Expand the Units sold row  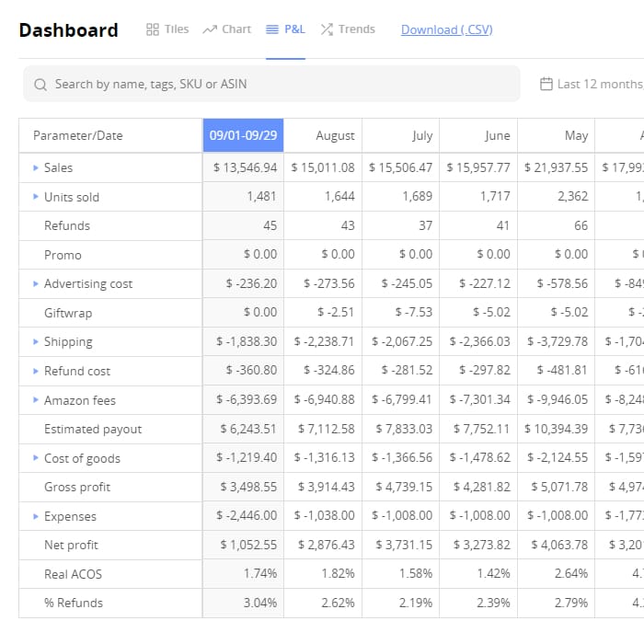[36, 197]
